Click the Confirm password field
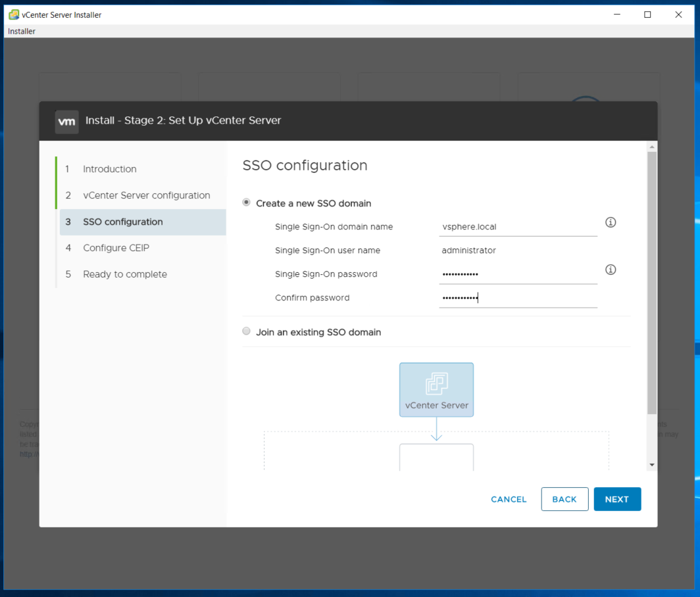The width and height of the screenshot is (700, 597). point(518,298)
